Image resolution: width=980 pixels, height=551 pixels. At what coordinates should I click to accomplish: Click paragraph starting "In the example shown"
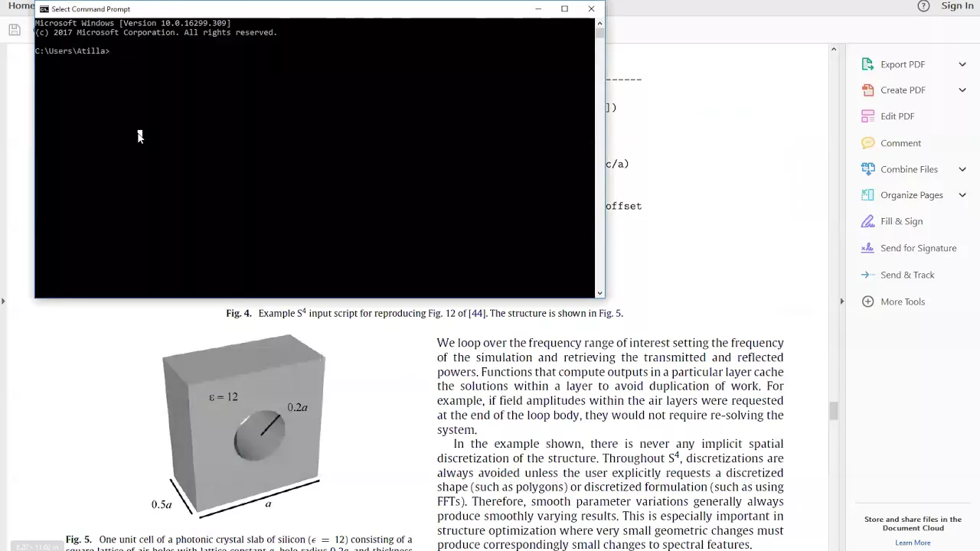coord(610,494)
